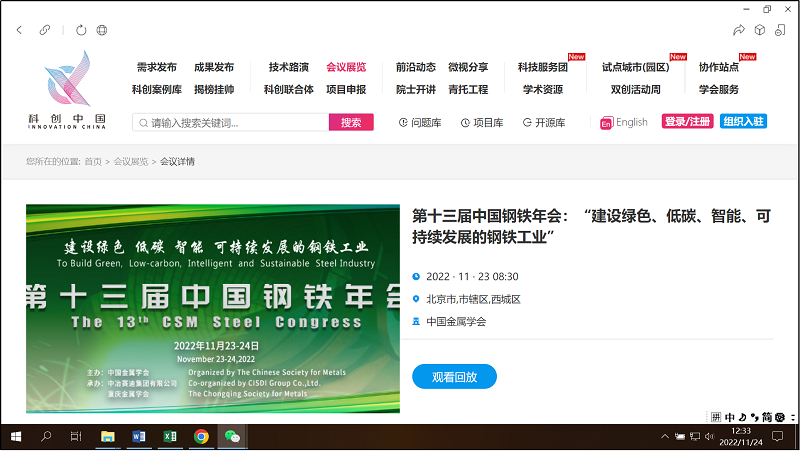Open the 双创活动周 menu item

pyautogui.click(x=636, y=90)
